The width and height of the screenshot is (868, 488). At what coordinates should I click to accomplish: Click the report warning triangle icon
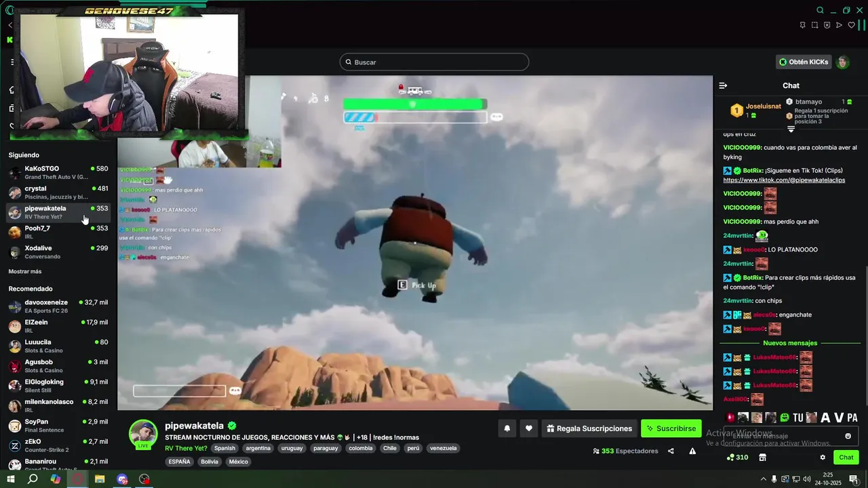point(692,451)
